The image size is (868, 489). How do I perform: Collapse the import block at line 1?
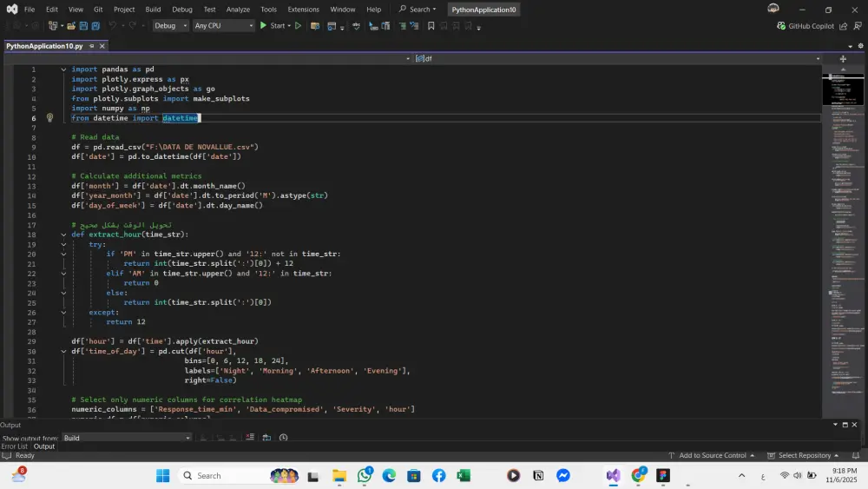[63, 69]
